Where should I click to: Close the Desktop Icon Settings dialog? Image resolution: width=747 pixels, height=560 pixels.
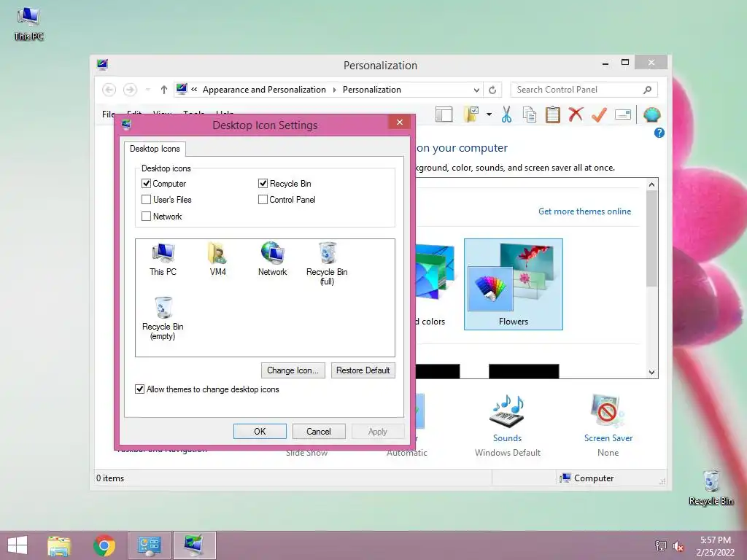(x=400, y=122)
